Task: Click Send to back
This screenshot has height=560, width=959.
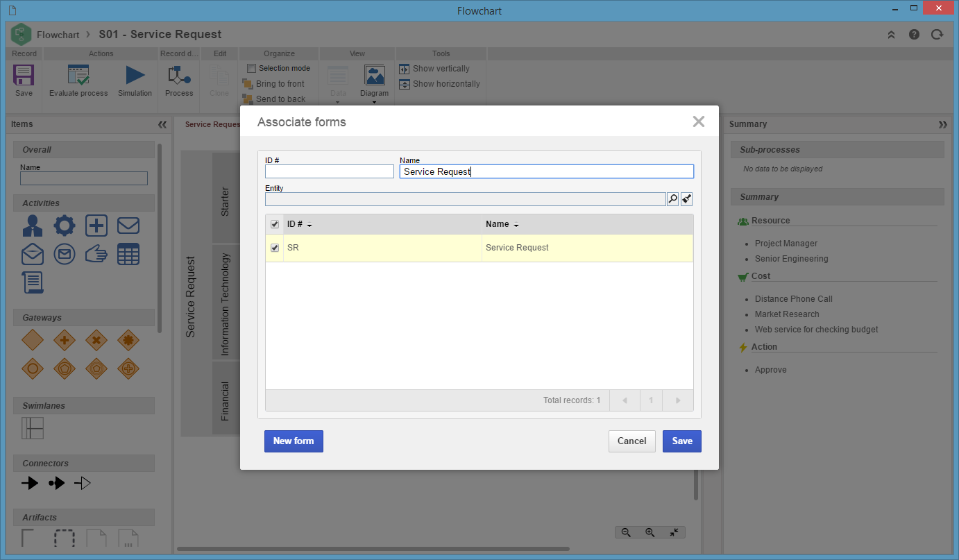Action: tap(274, 99)
